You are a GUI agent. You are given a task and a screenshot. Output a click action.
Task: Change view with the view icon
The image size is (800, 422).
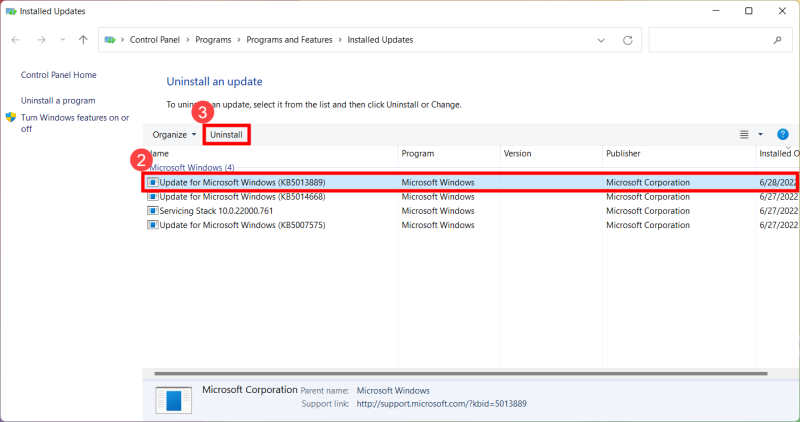[x=744, y=135]
